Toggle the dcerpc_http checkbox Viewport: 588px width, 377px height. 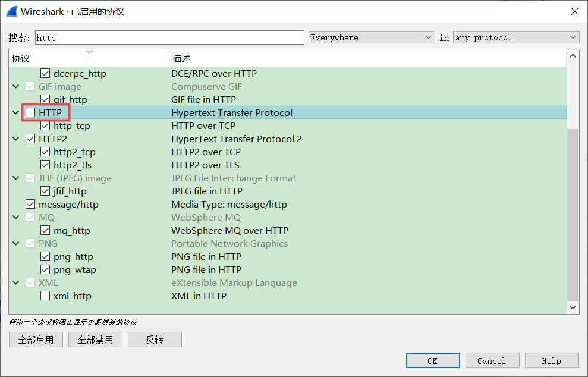coord(45,73)
